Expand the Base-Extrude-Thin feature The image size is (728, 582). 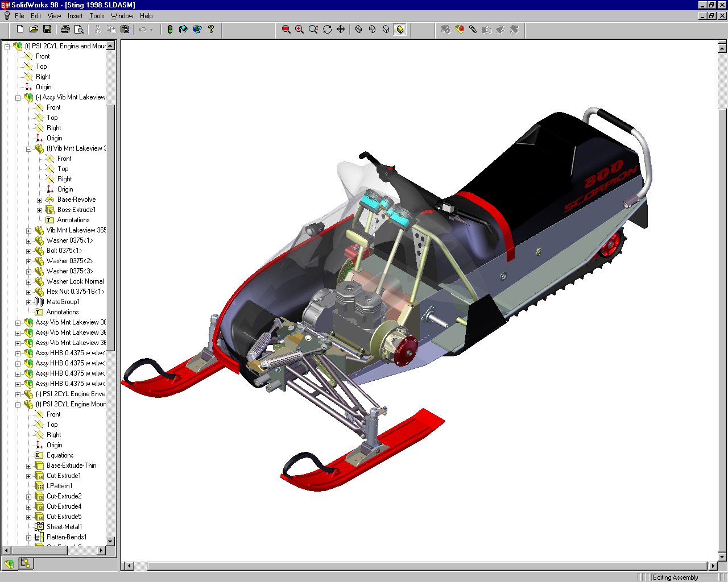(x=28, y=466)
